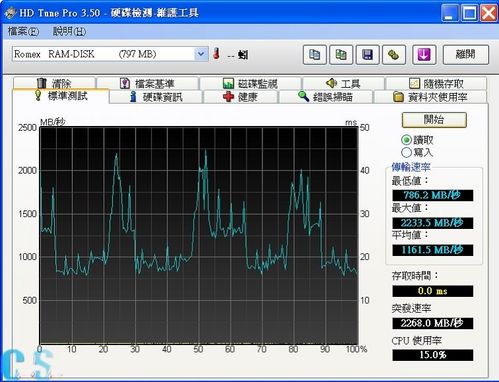Click the benchmark transfer rate graph area
Screen dimensions: 499x382
point(199,235)
